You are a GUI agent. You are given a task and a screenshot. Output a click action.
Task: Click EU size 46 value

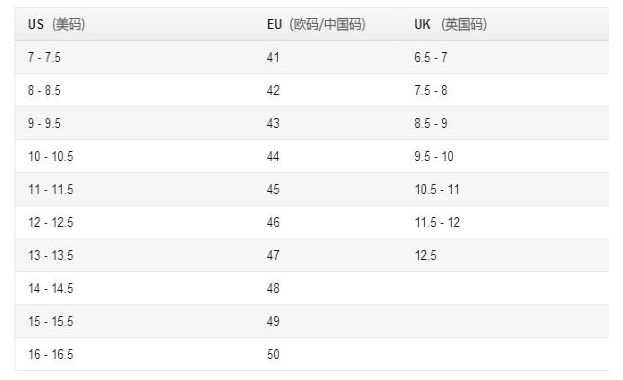(x=273, y=222)
